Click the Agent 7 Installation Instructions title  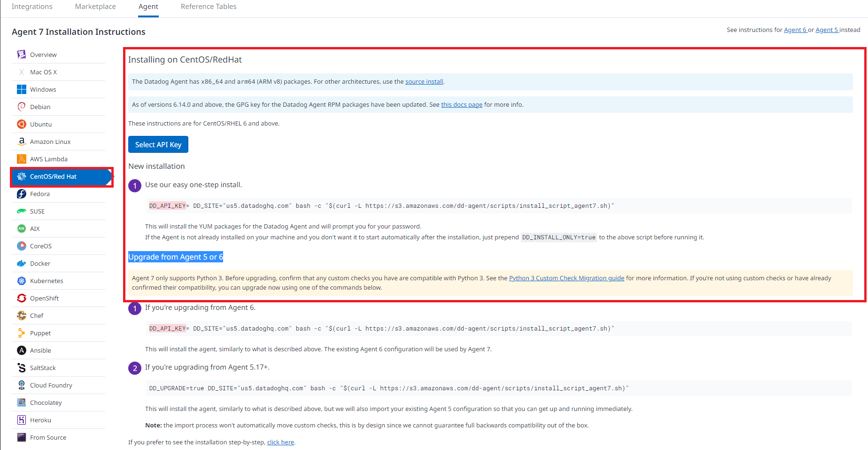point(78,32)
